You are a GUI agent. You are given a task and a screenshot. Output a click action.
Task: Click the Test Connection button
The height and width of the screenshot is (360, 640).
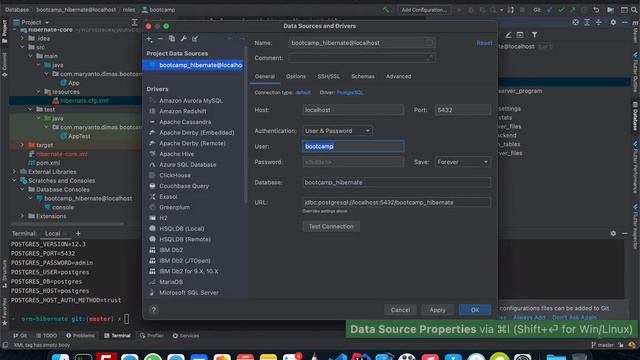[x=331, y=227]
